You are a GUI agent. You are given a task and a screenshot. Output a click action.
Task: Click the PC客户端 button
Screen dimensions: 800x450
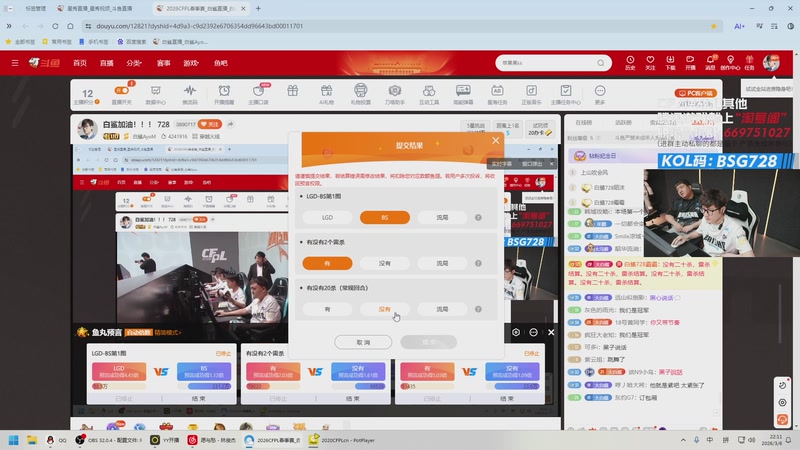(x=695, y=93)
